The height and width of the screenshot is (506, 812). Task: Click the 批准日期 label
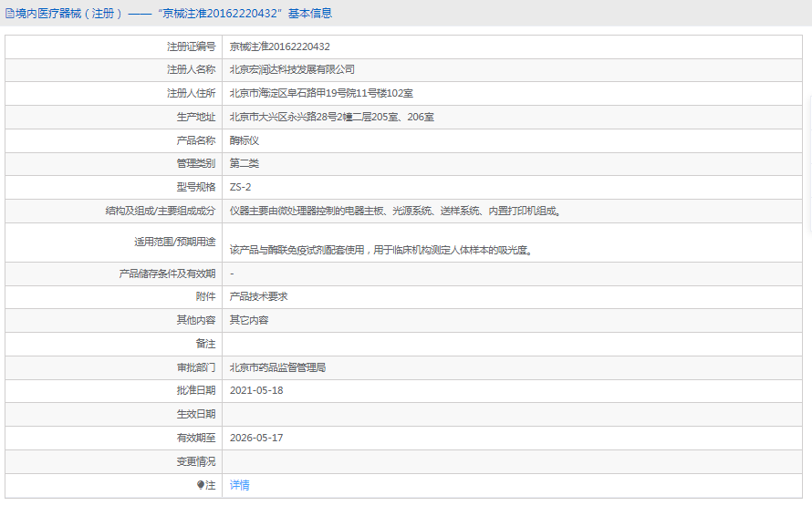[x=196, y=390]
